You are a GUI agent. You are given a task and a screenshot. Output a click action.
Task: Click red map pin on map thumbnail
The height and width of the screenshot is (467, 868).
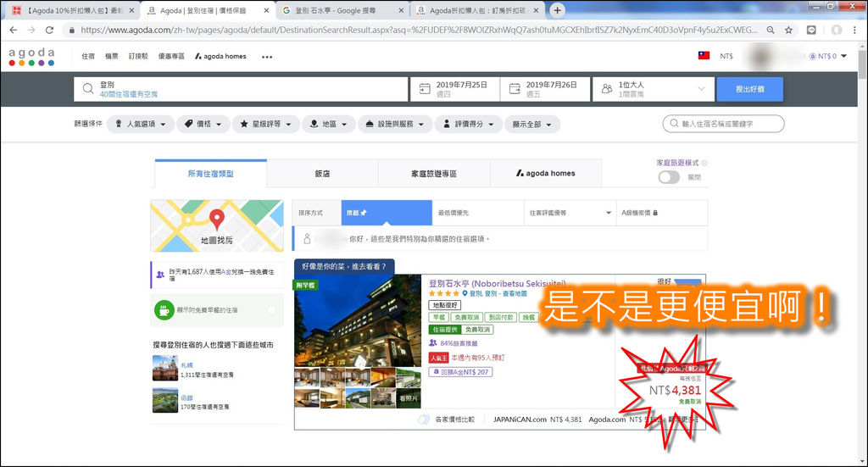[216, 220]
